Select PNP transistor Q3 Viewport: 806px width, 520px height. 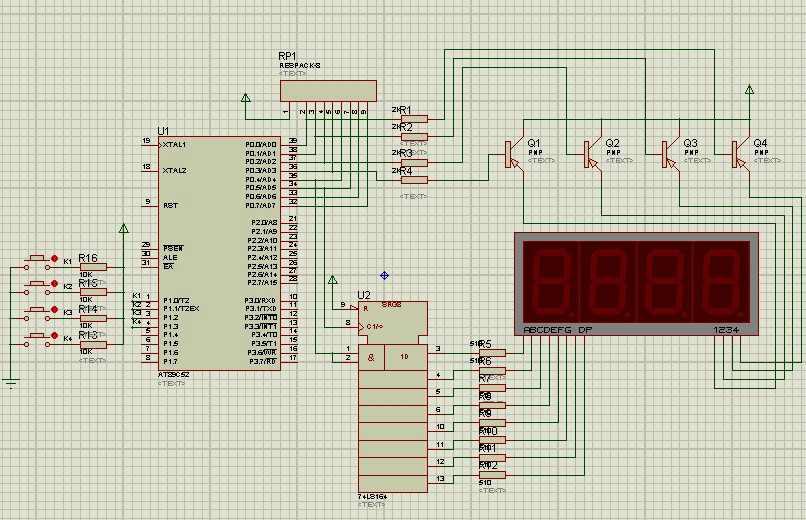[x=666, y=153]
